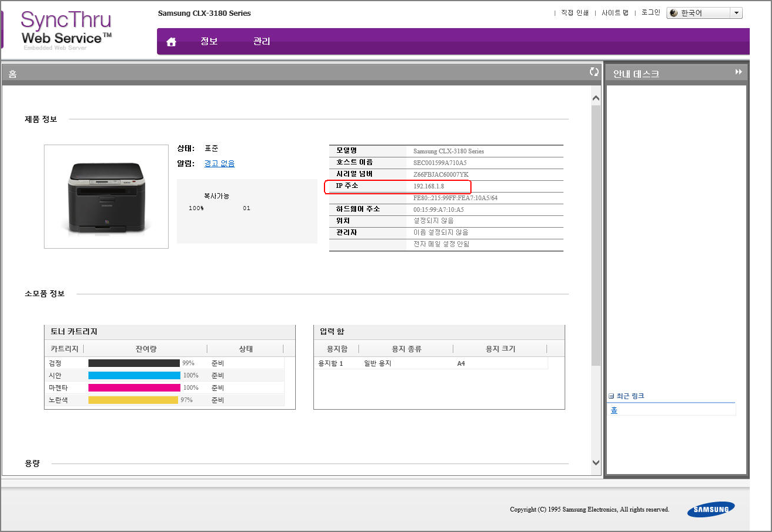Screen dimensions: 772x532
Task: Click the black toner level bar
Action: point(134,363)
